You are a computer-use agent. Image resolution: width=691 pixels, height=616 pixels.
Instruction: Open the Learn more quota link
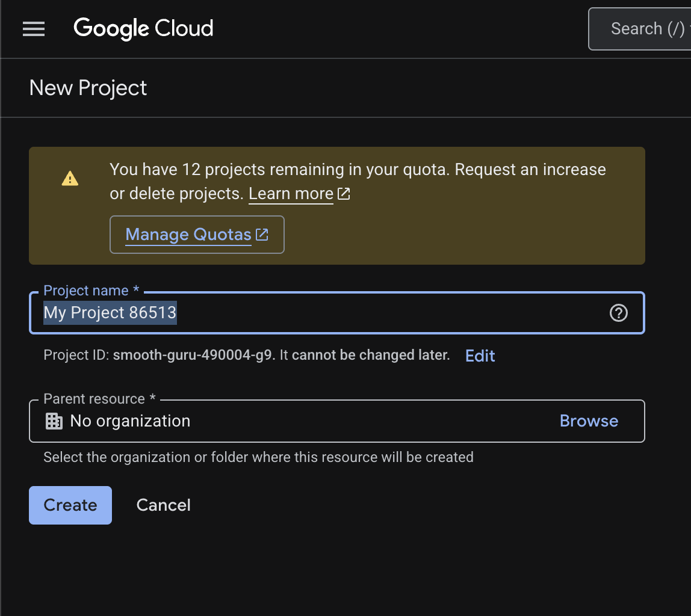point(291,194)
